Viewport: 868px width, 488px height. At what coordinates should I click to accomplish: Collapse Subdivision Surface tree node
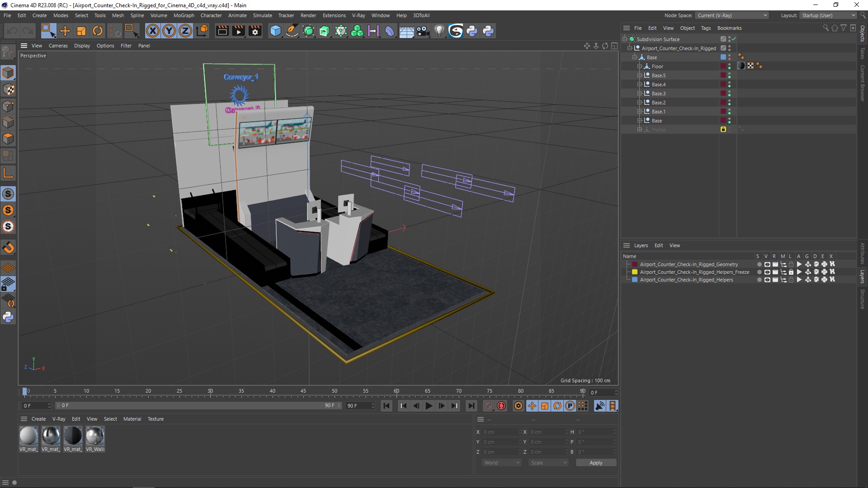coord(624,39)
